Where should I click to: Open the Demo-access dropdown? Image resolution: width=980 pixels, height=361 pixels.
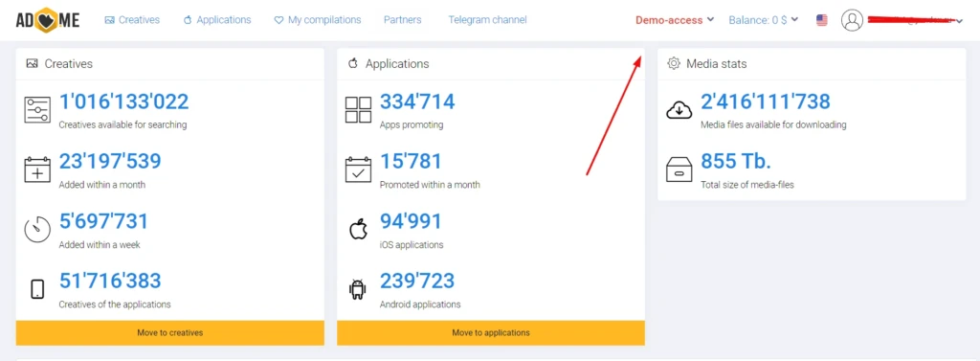click(675, 20)
